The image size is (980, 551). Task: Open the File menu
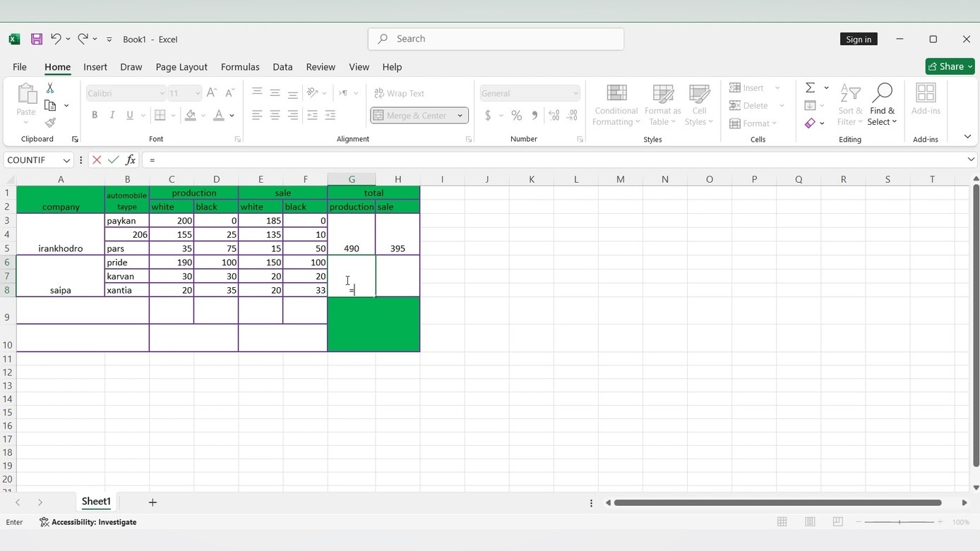tap(20, 67)
